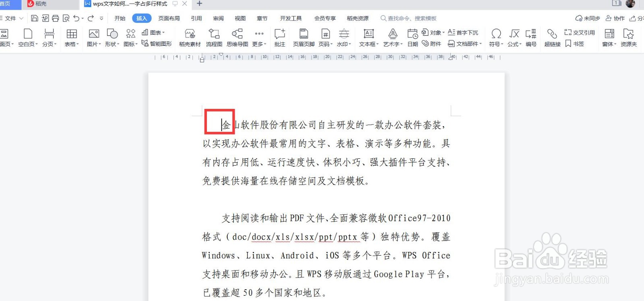This screenshot has width=644, height=301.
Task: Insert a shape
Action: click(x=112, y=38)
